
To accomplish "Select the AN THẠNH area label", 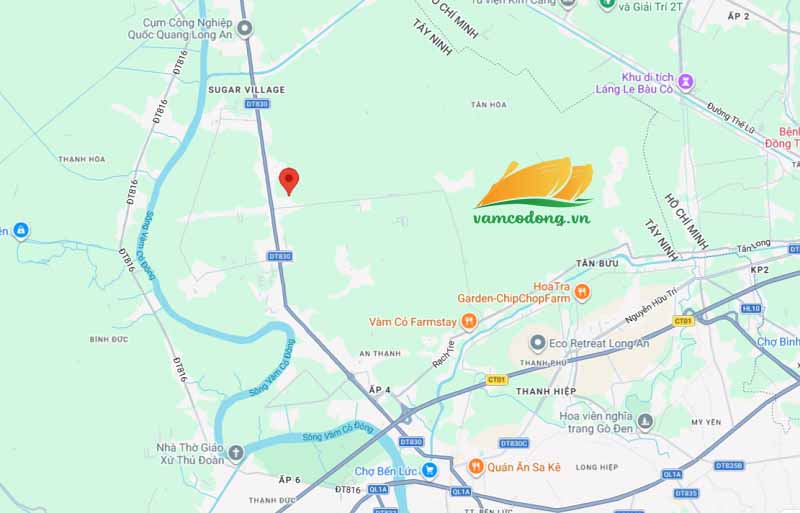I will point(380,353).
